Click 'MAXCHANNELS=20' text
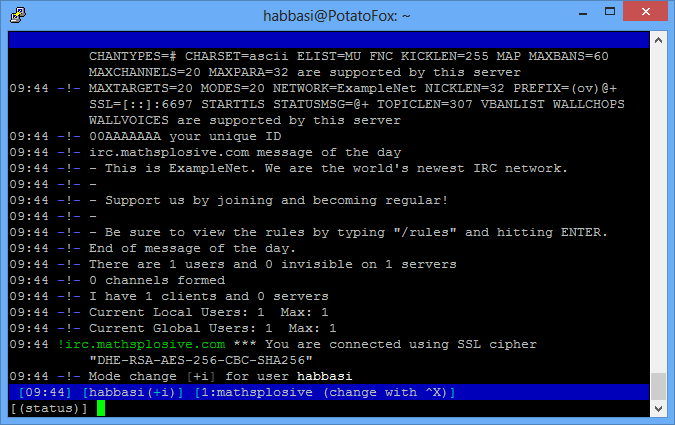Screen dimensions: 675x425 (x=145, y=72)
